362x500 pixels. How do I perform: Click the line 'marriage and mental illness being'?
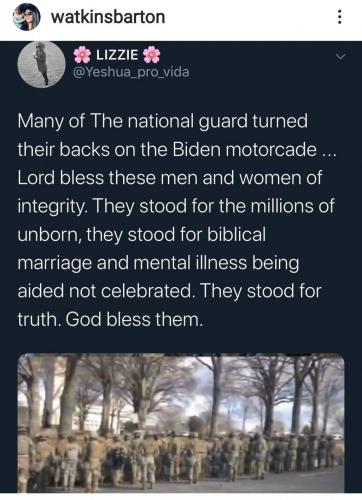[158, 263]
